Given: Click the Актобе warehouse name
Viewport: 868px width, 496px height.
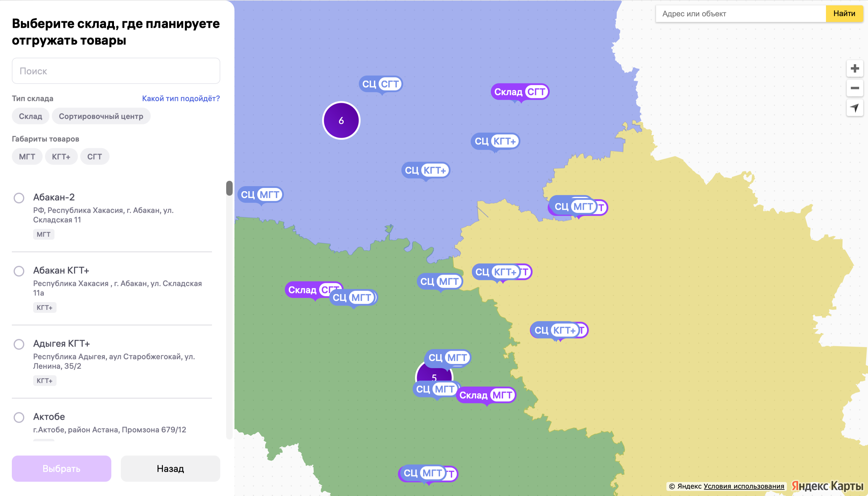Looking at the screenshot, I should [49, 417].
